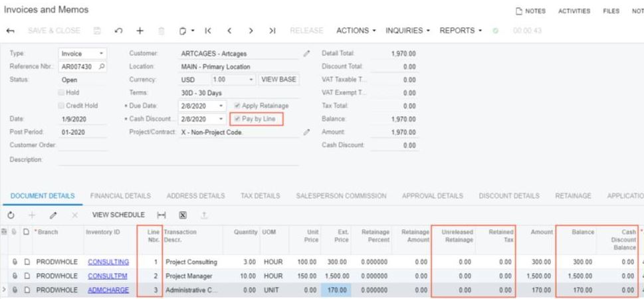Fit grid columns to width

point(161,215)
